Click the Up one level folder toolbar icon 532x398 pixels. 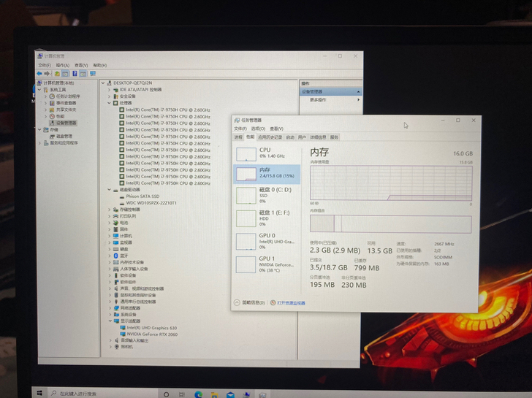tap(57, 74)
